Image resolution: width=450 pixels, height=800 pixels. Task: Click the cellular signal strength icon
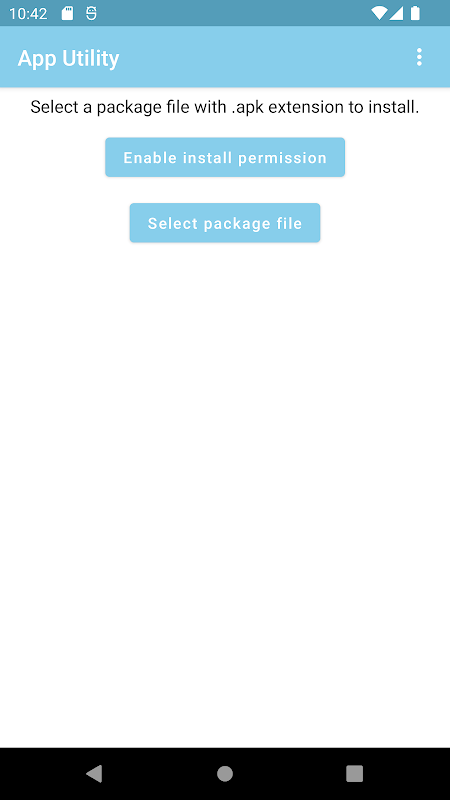click(396, 13)
